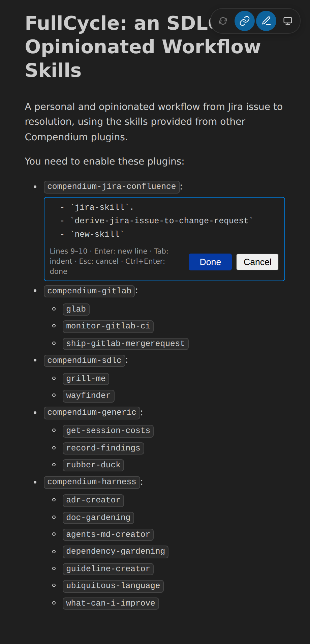Image resolution: width=310 pixels, height=644 pixels.
Task: Click inside the markdown edit text area
Action: coord(164,221)
